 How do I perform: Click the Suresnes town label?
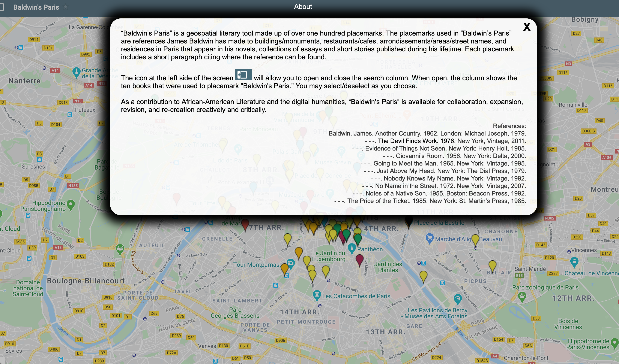pos(33,166)
